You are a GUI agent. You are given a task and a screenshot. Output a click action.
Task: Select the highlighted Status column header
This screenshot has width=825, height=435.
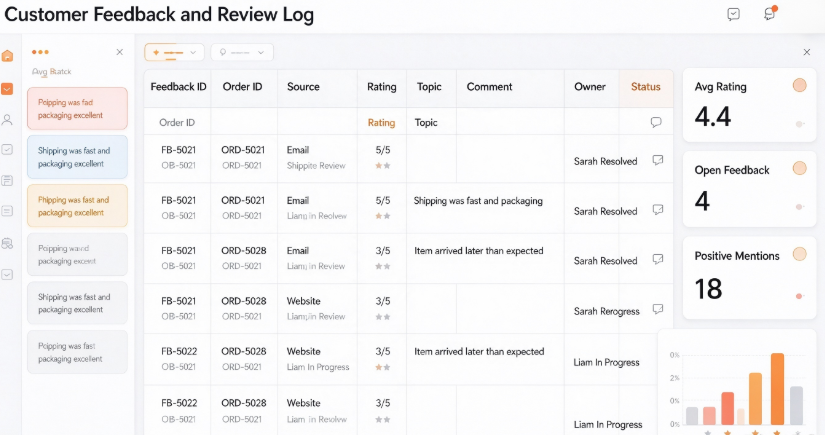646,87
